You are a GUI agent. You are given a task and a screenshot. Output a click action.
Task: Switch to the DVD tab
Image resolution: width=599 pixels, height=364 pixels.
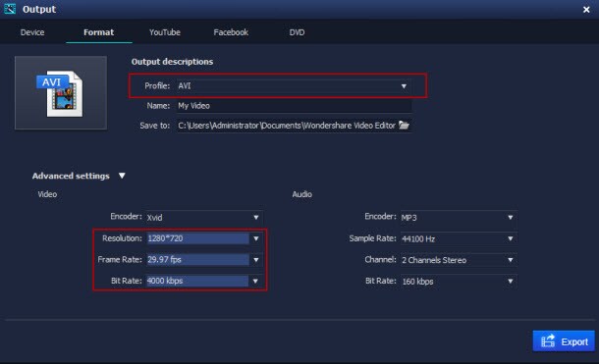tap(297, 32)
